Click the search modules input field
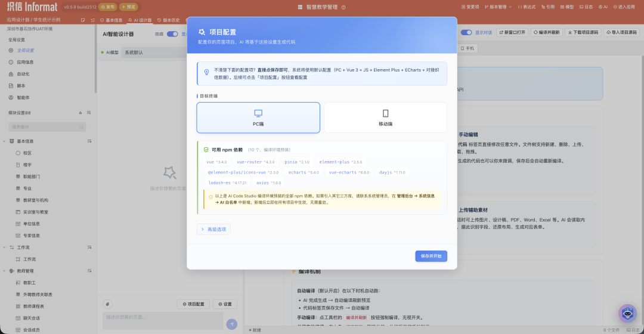This screenshot has width=644, height=334. 47,127
